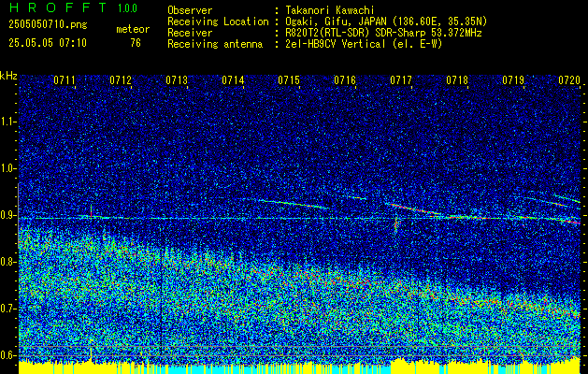588x374 pixels.
Task: Click the 0720 time marker
Action: 569,79
